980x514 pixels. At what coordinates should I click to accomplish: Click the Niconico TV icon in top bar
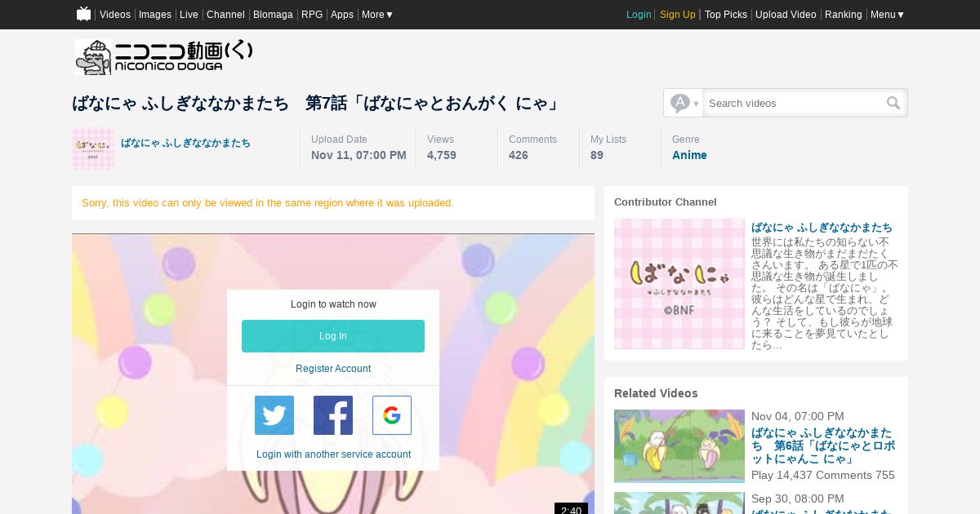pyautogui.click(x=83, y=14)
